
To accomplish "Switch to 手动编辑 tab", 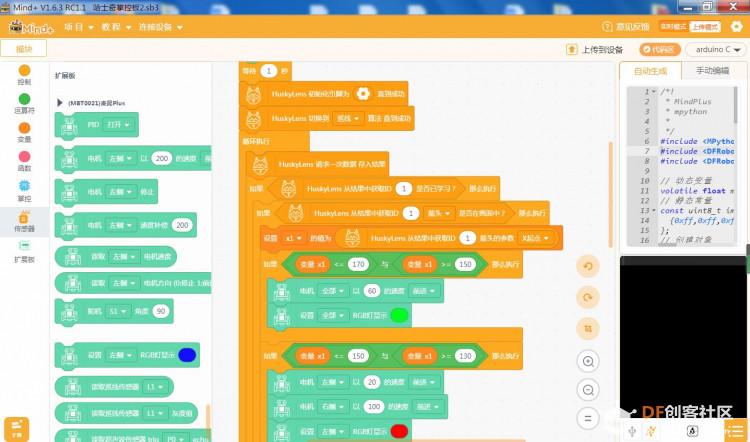I will tap(712, 71).
